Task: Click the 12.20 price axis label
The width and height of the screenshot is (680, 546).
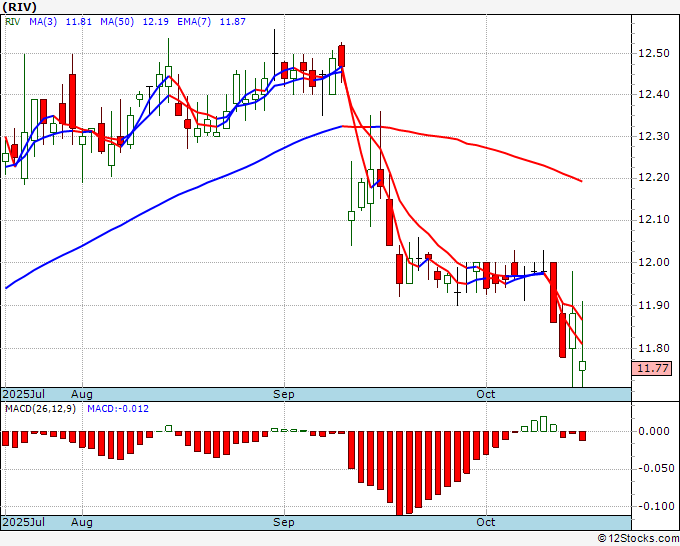Action: (x=654, y=177)
